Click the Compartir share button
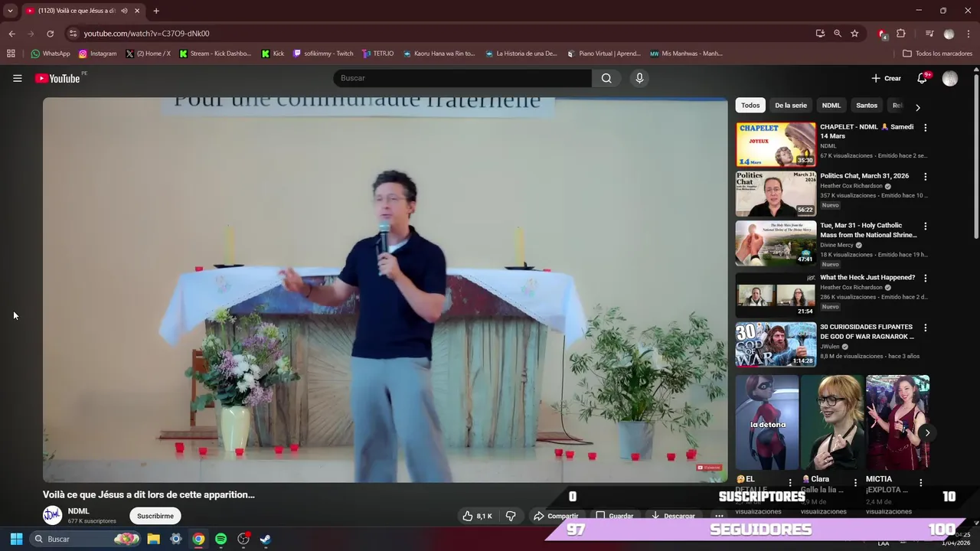Image resolution: width=980 pixels, height=551 pixels. coord(557,516)
